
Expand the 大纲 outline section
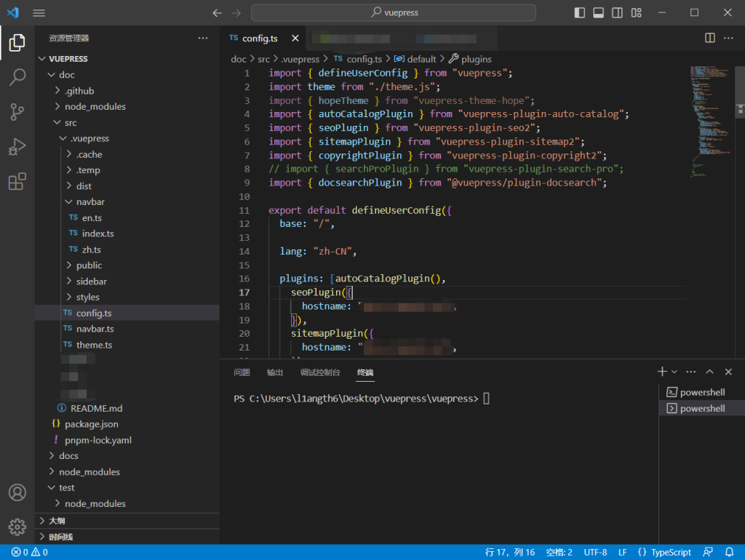(127, 521)
